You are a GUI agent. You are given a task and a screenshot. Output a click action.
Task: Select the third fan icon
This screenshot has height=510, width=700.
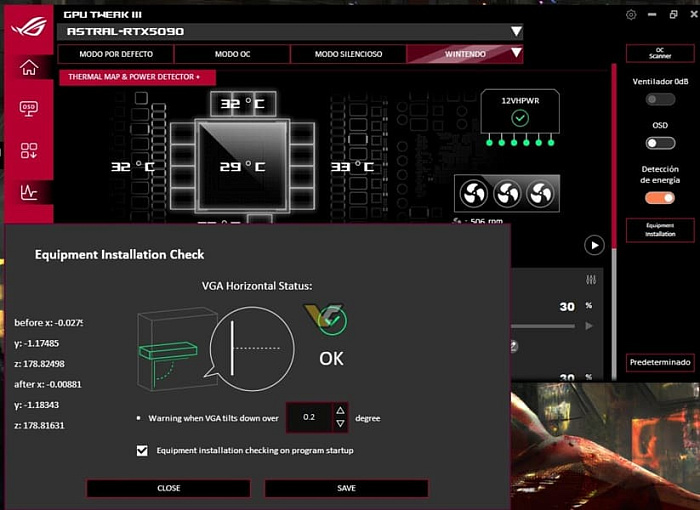pos(540,194)
